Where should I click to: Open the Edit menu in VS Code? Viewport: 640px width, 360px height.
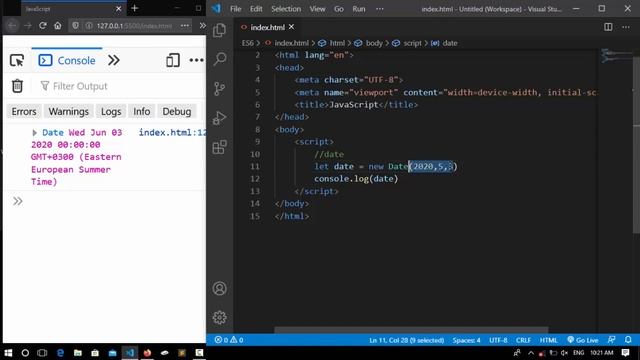point(256,9)
